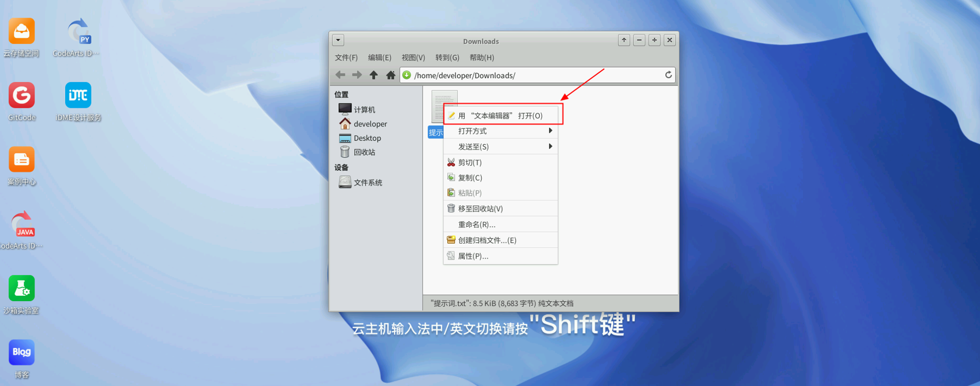The image size is (980, 386).
Task: Open the 编辑(E) menu
Action: tap(379, 57)
